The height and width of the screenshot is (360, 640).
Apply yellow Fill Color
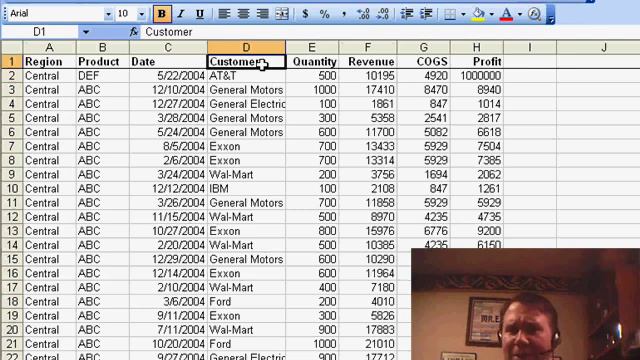coord(478,14)
